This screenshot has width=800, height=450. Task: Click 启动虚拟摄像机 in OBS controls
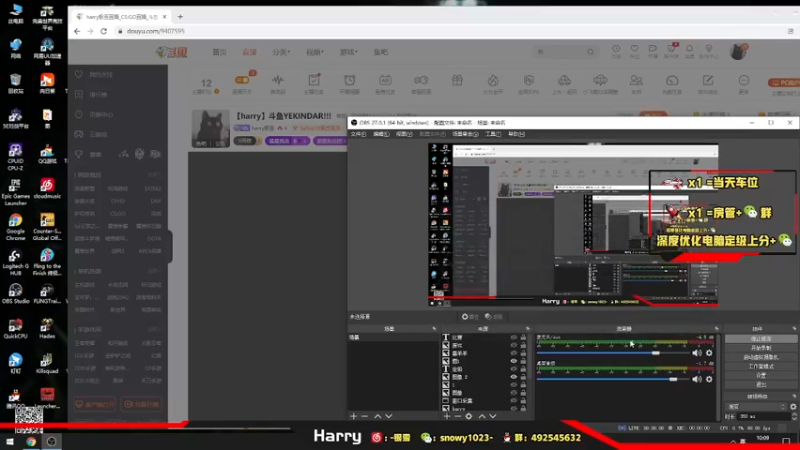pos(761,357)
